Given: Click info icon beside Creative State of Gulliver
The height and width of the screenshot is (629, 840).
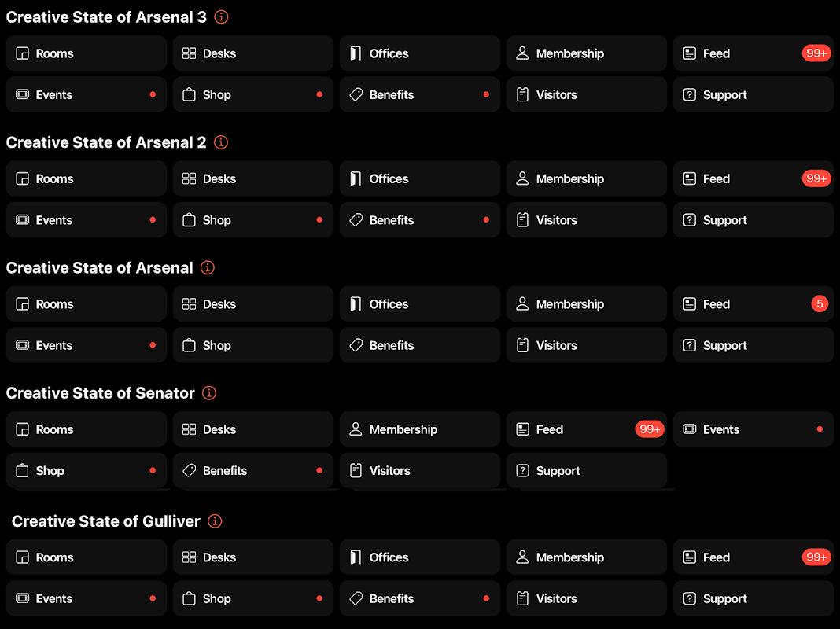Looking at the screenshot, I should (215, 521).
